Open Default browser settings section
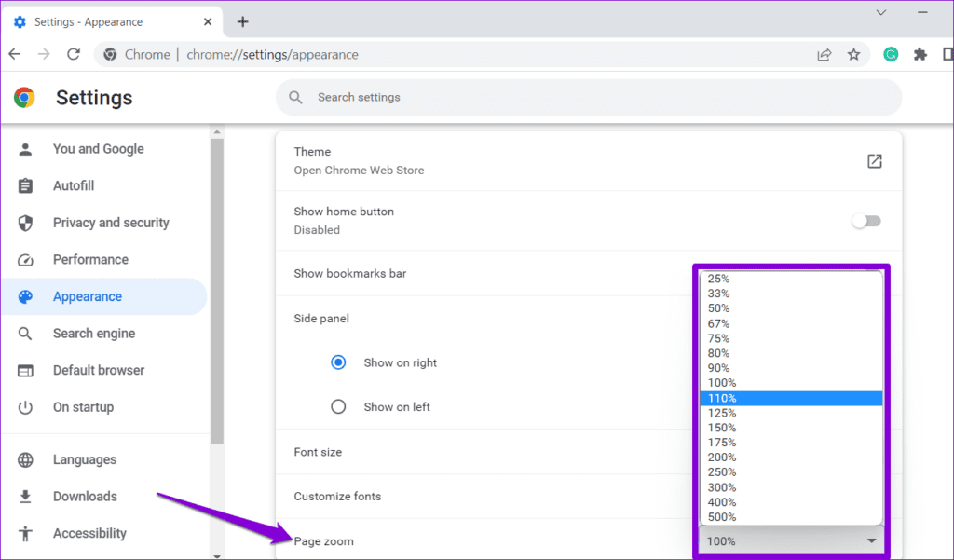The image size is (954, 560). [x=103, y=370]
